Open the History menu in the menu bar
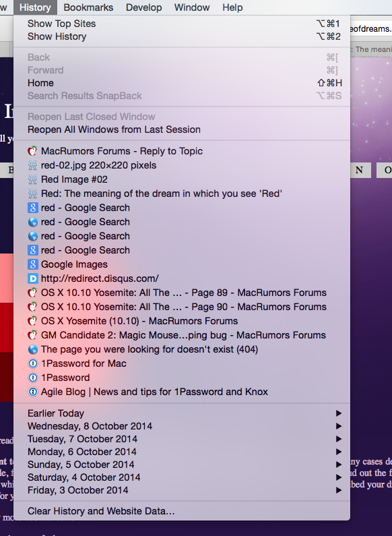The image size is (392, 536). [35, 7]
